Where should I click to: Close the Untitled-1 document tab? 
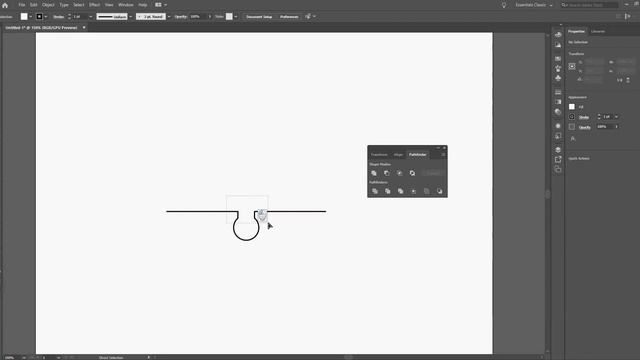[x=84, y=28]
